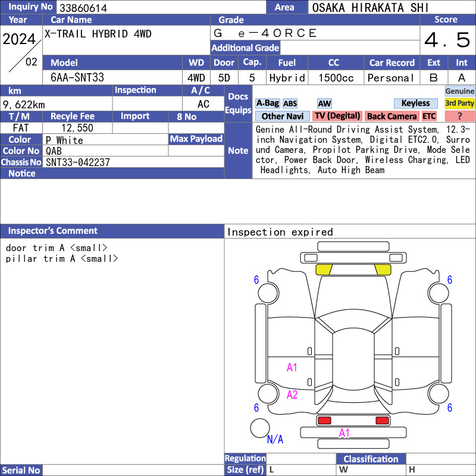This screenshot has height=476, width=476.
Task: Click the ETC equipment badge
Action: [429, 116]
